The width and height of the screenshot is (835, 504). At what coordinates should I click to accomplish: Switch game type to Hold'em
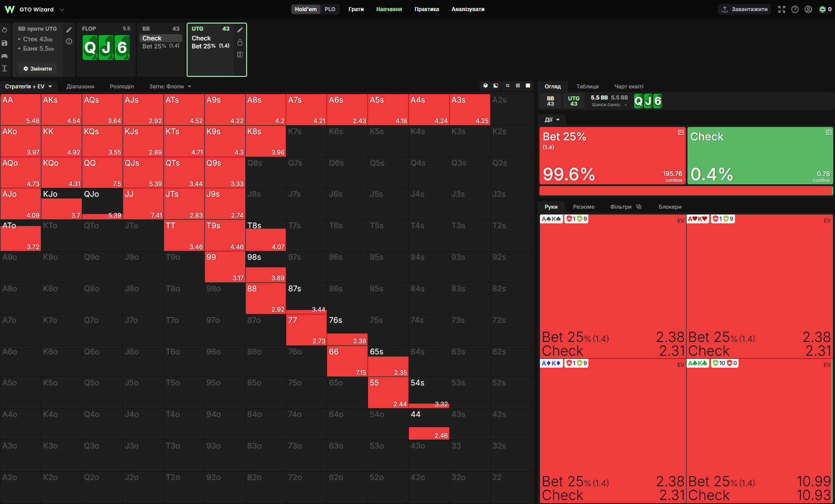tap(306, 9)
